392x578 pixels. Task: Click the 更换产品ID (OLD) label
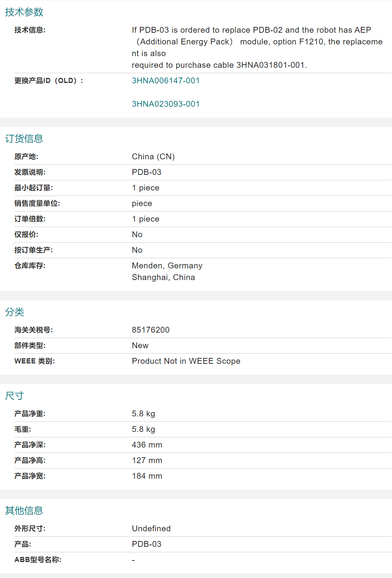tap(49, 81)
